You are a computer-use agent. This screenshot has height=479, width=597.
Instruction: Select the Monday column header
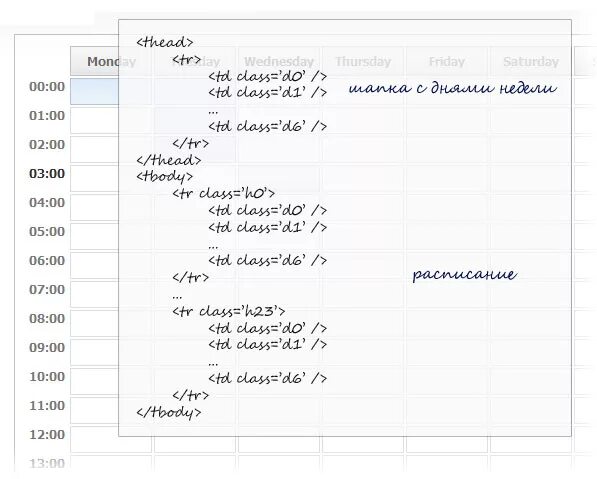111,61
